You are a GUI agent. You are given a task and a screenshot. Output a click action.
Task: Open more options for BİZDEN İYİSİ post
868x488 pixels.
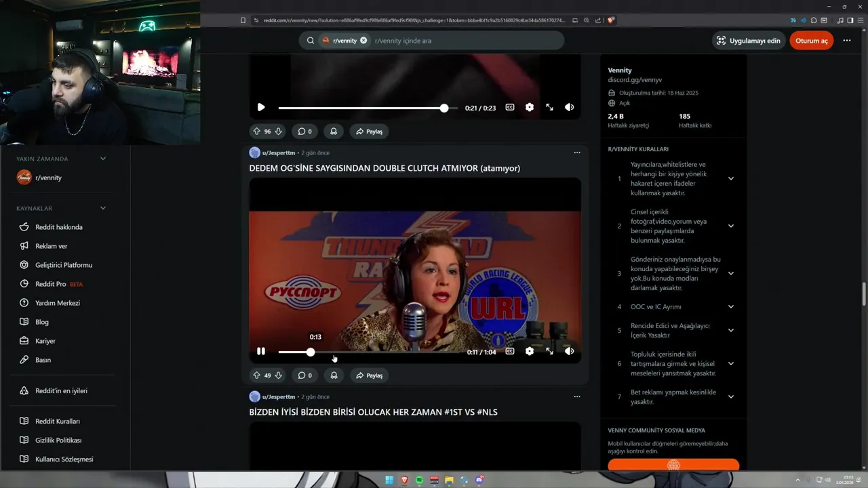[x=577, y=396]
